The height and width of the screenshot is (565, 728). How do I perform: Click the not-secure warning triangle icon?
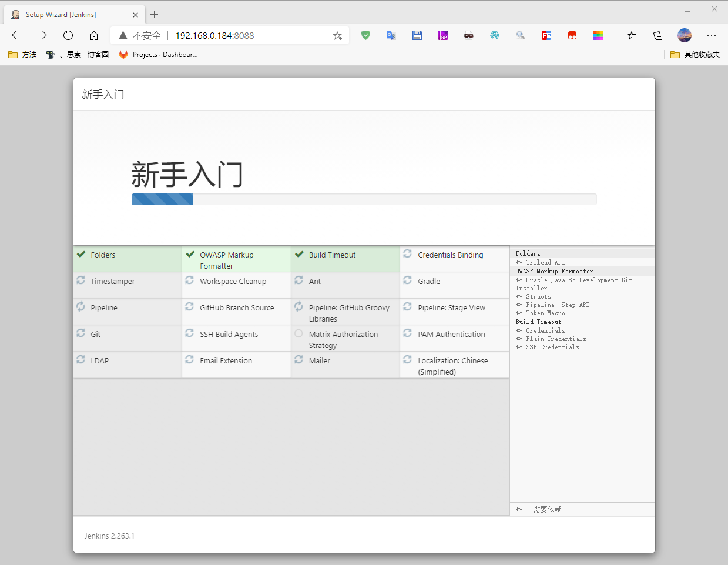click(x=123, y=35)
